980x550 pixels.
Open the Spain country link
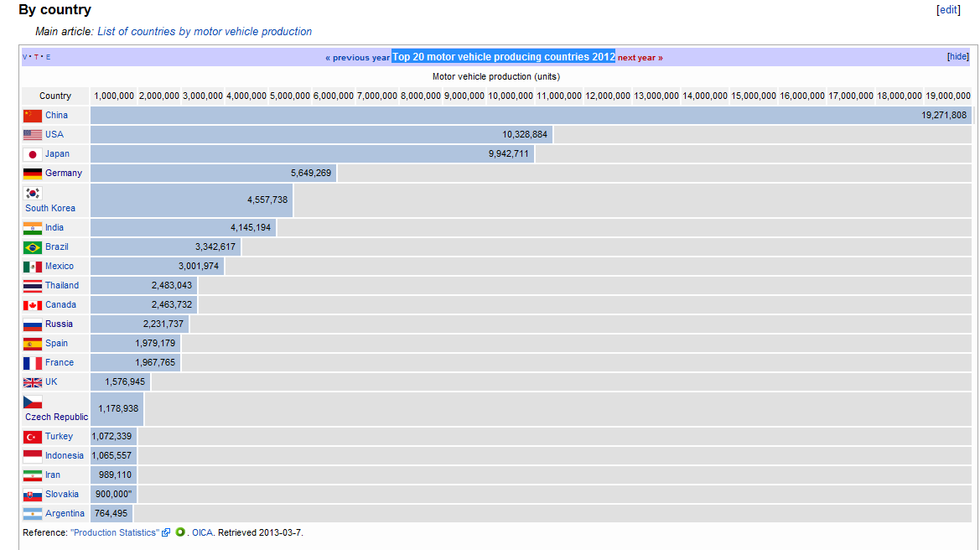coord(56,343)
